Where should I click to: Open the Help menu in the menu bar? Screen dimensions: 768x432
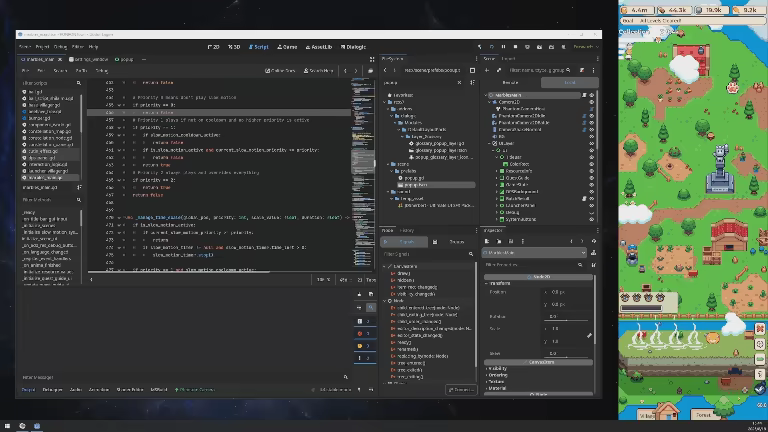pyautogui.click(x=93, y=47)
